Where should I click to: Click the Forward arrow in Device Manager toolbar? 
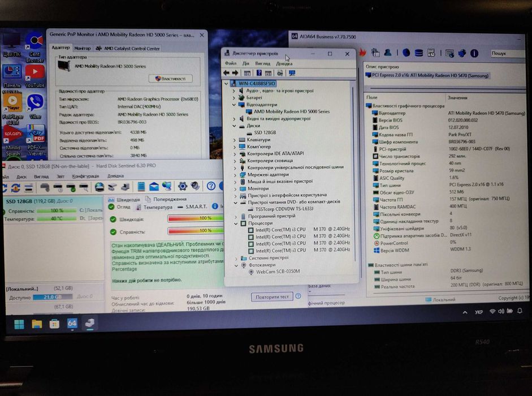tap(235, 72)
